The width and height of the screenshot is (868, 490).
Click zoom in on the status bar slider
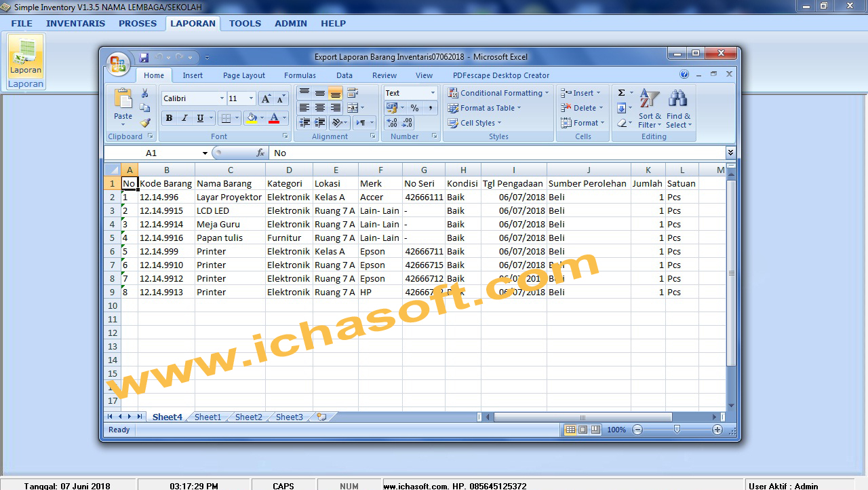pyautogui.click(x=717, y=429)
